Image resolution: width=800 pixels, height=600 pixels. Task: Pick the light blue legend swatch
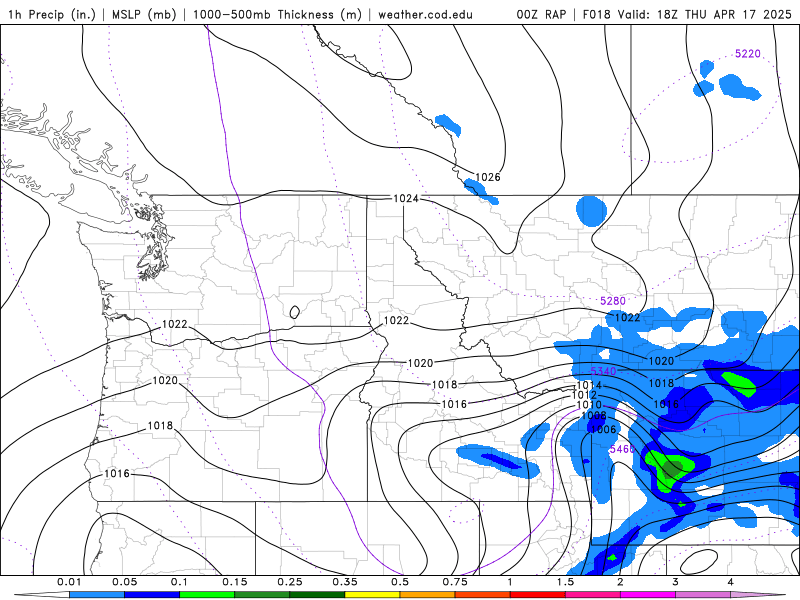pyautogui.click(x=97, y=595)
